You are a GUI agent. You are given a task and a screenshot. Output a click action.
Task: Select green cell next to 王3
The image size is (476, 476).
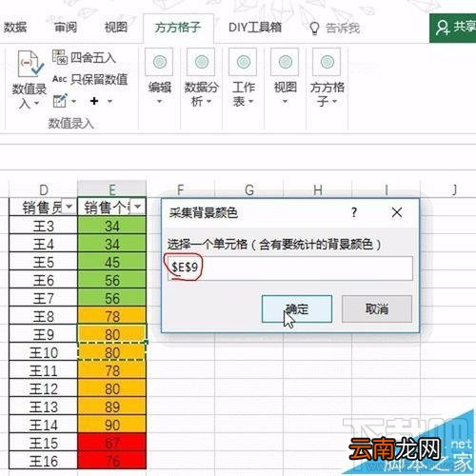tap(112, 226)
